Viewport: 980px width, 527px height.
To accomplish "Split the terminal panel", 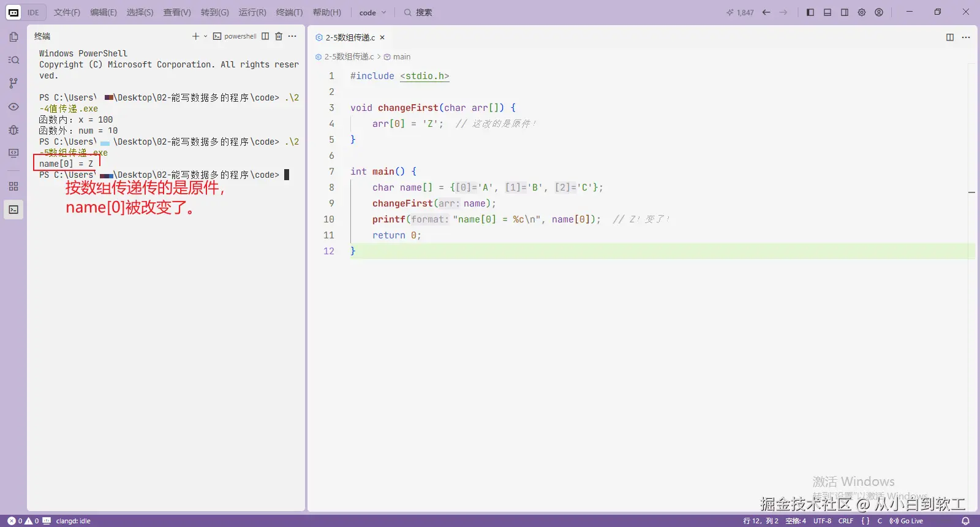I will pos(265,36).
